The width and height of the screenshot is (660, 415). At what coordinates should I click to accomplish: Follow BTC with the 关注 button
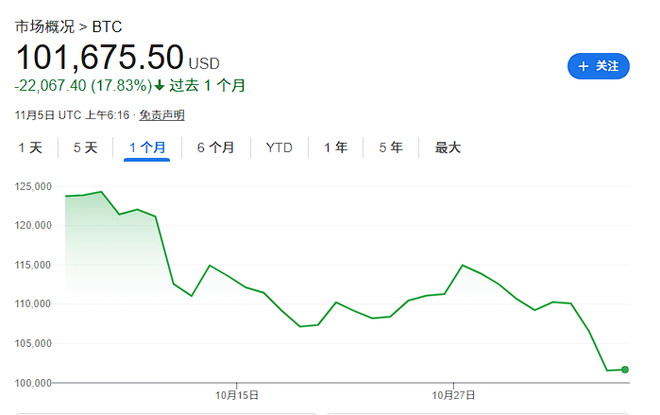[x=598, y=66]
